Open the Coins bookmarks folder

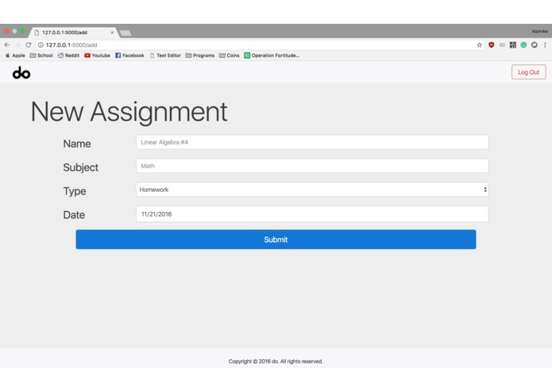(230, 56)
